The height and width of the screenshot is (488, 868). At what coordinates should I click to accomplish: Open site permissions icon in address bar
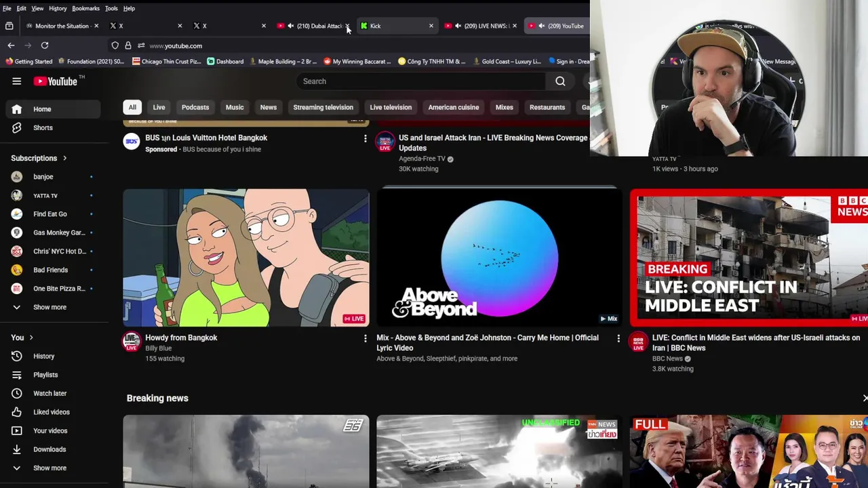[x=141, y=45]
